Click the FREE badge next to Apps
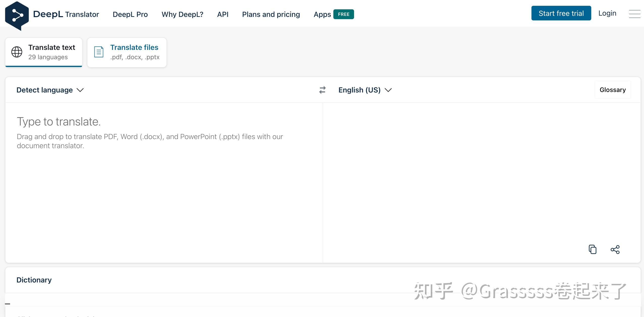The width and height of the screenshot is (644, 317). [x=343, y=14]
